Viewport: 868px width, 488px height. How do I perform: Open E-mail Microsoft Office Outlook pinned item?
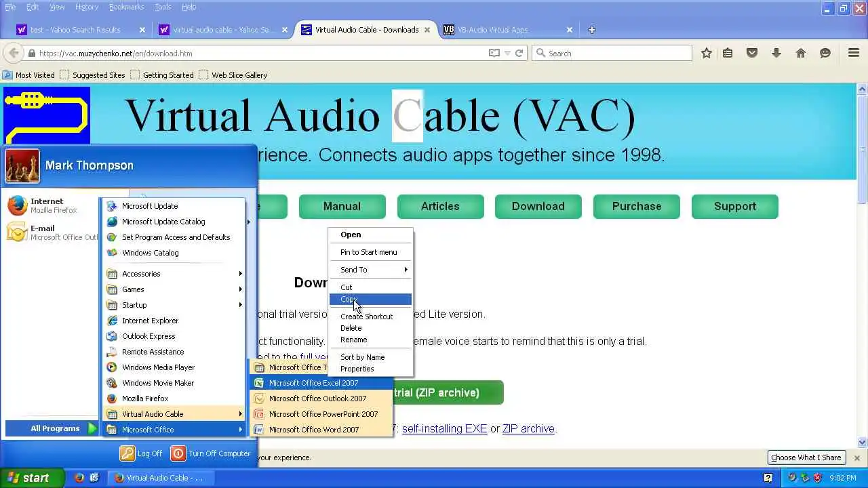click(52, 232)
